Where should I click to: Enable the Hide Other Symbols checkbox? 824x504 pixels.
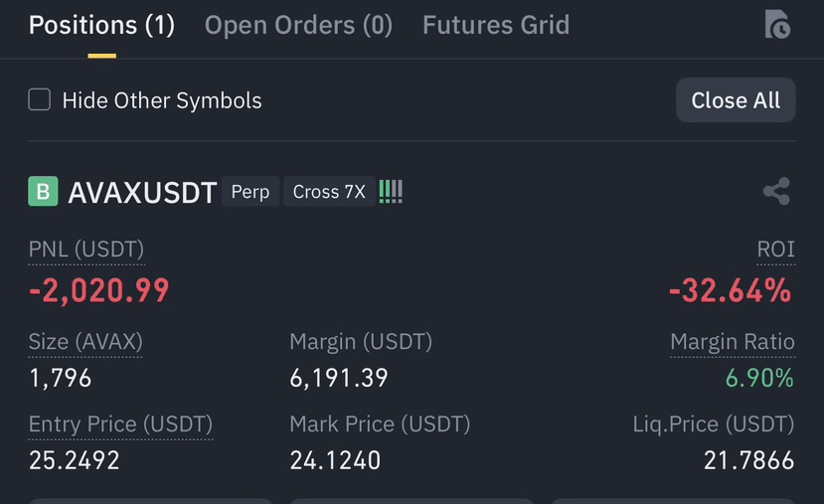click(x=40, y=99)
